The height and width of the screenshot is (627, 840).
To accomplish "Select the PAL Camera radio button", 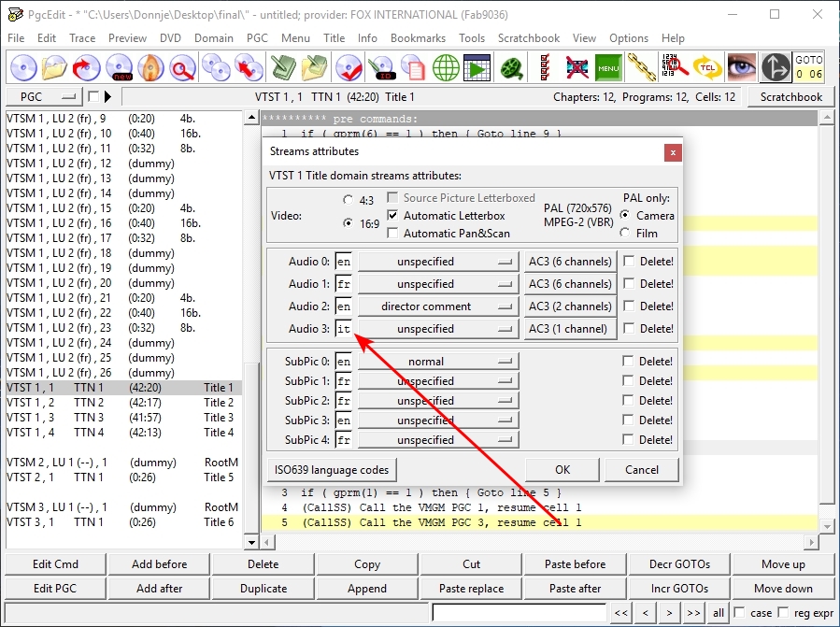I will pos(625,216).
